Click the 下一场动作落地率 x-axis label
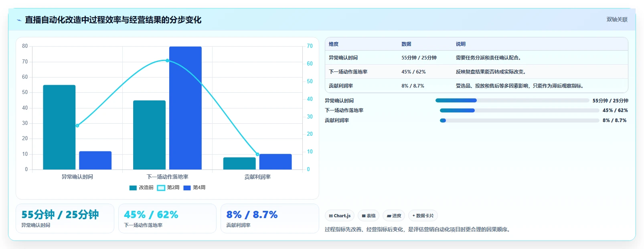Image resolution: width=644 pixels, height=249 pixels. pyautogui.click(x=168, y=177)
